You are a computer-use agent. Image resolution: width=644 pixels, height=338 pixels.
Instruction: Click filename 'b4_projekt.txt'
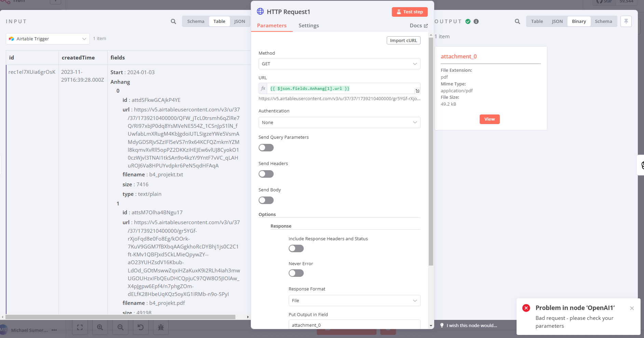[166, 175]
